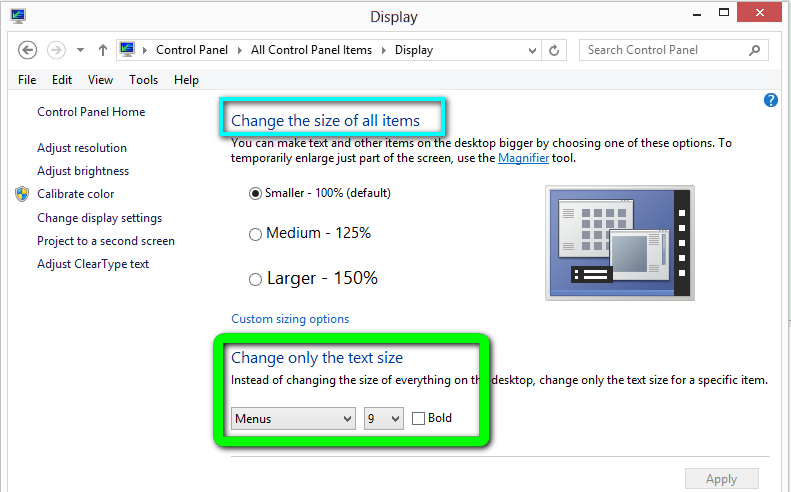The width and height of the screenshot is (791, 492).
Task: Open the Magnifier tool link
Action: pyautogui.click(x=523, y=158)
